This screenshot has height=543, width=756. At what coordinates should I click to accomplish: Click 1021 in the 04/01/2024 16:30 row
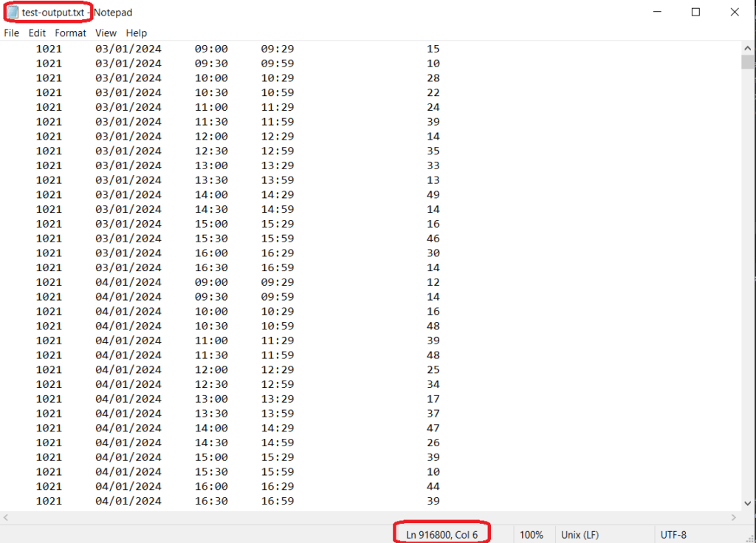(49, 501)
